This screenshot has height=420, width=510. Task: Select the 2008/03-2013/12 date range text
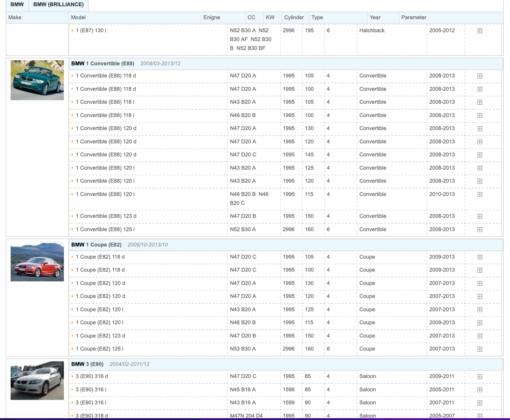click(160, 63)
